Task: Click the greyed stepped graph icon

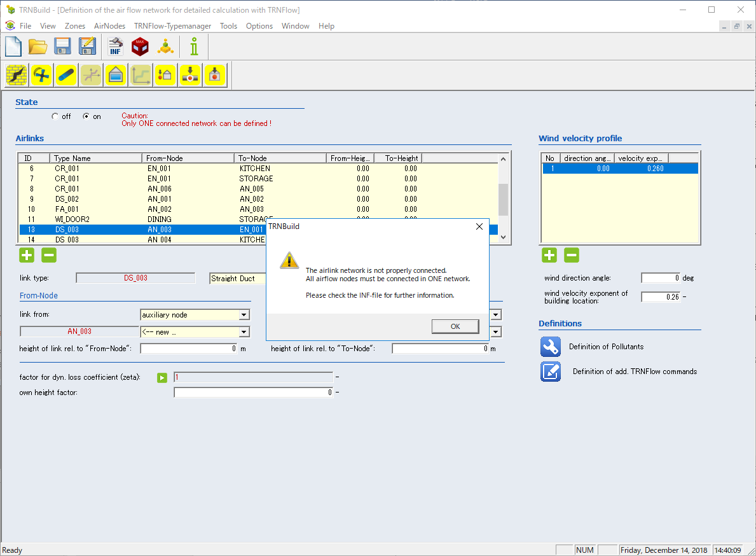Action: click(141, 75)
